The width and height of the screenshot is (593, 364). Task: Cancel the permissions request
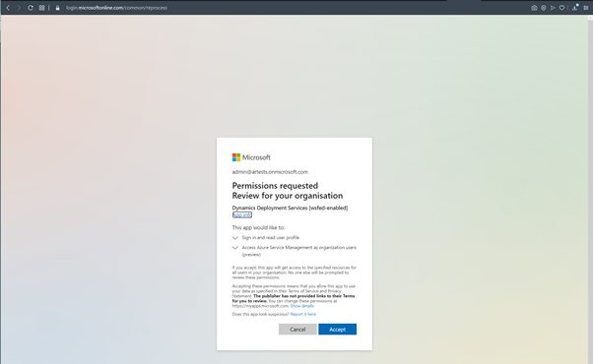(297, 330)
